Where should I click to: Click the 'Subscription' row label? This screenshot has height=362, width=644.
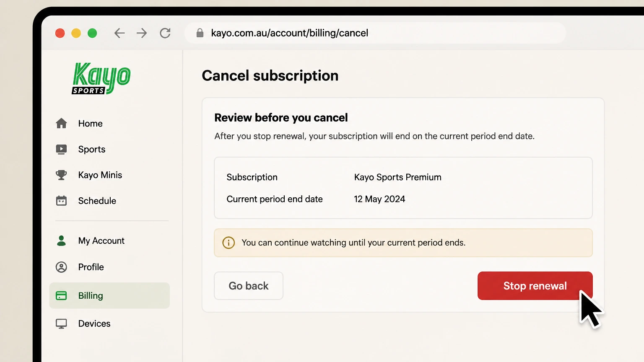[x=252, y=177]
